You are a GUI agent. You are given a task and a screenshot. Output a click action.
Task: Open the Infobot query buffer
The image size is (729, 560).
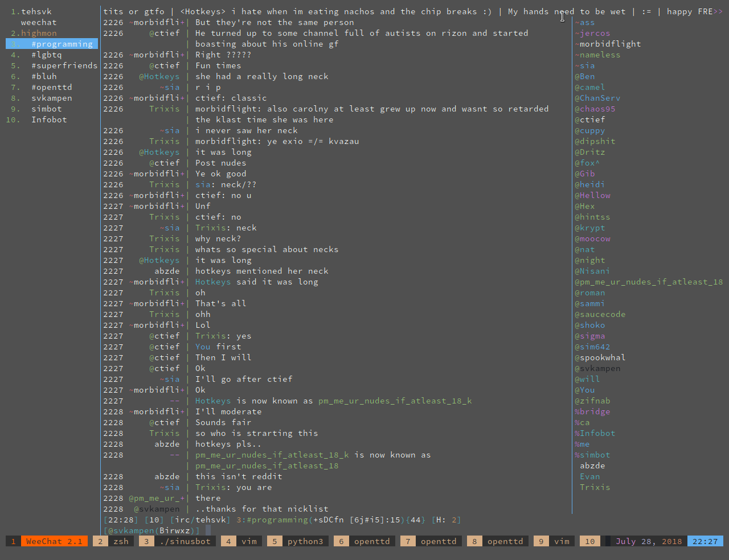point(49,120)
